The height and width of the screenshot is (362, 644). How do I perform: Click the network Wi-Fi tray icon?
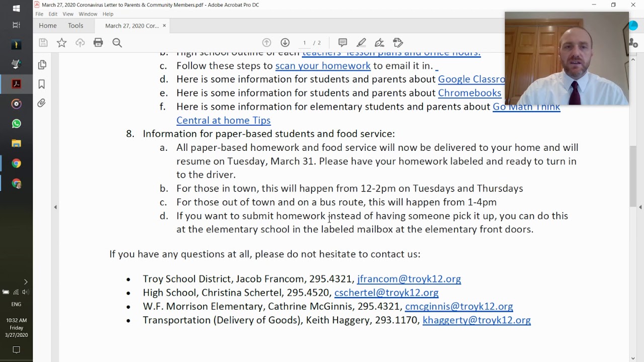pyautogui.click(x=16, y=292)
